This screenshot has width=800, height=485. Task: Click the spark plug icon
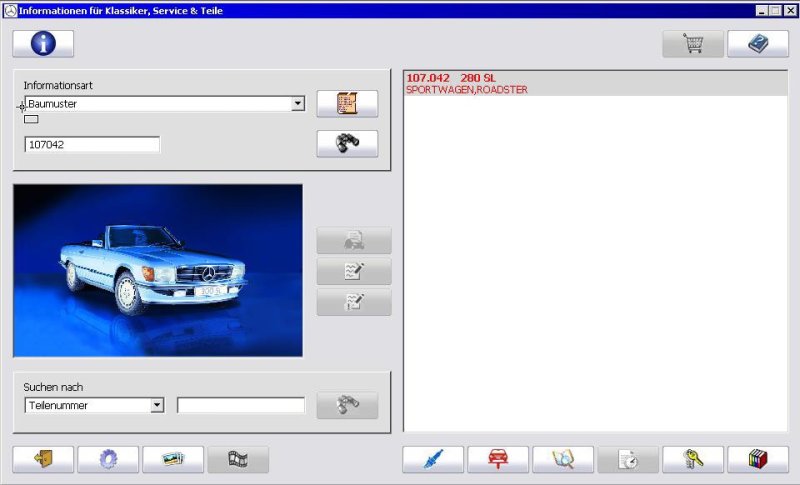(x=433, y=460)
